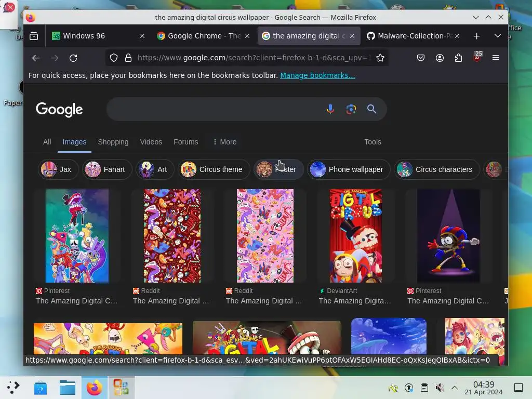
Task: Select the Forums search tab
Action: [x=185, y=142]
